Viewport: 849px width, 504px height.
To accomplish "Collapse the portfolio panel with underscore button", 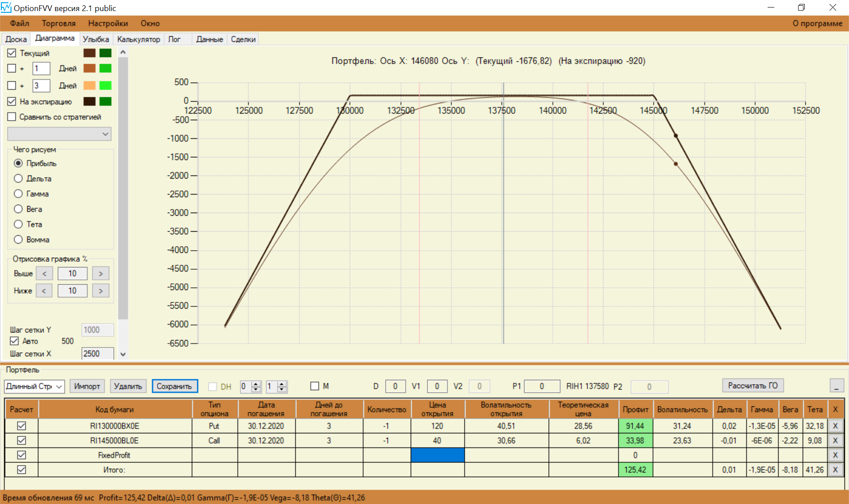I will point(836,386).
